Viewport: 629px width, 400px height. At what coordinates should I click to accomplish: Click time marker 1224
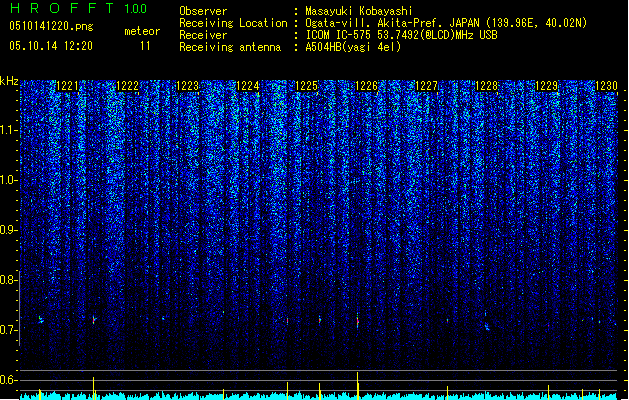point(248,86)
